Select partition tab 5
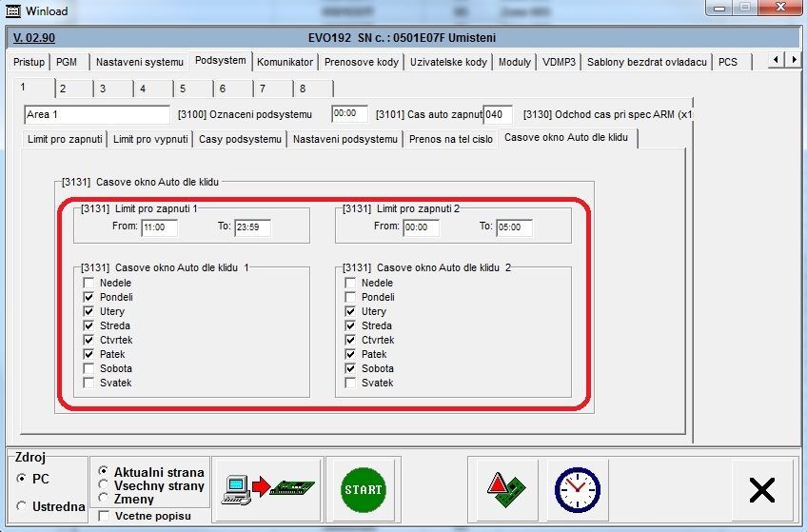The width and height of the screenshot is (807, 532). coord(182,88)
